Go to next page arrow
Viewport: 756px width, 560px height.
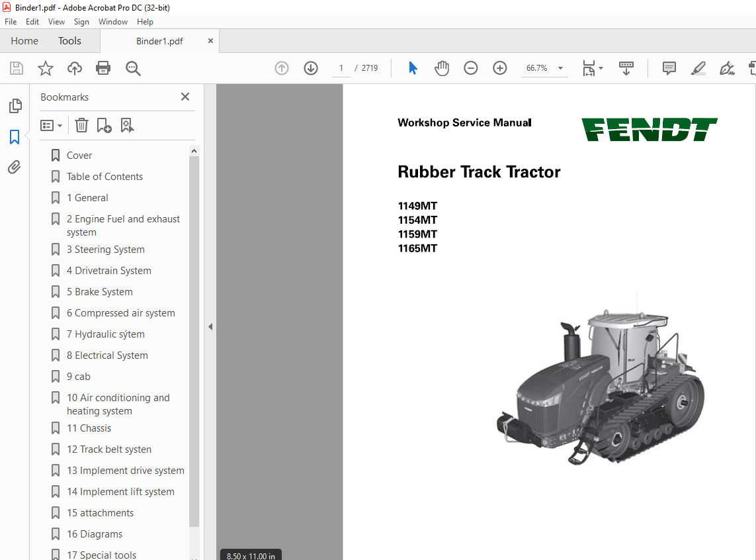point(311,68)
